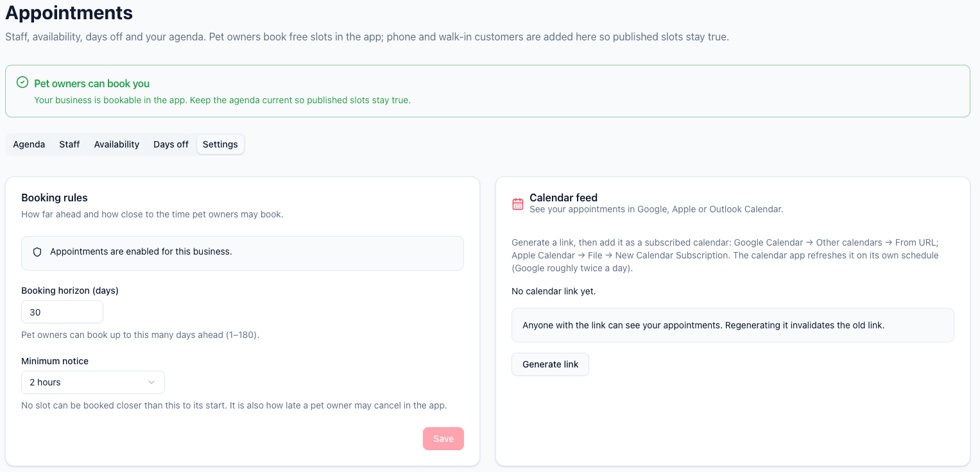This screenshot has width=980, height=472.
Task: Click the Minimum notice label
Action: pos(55,361)
